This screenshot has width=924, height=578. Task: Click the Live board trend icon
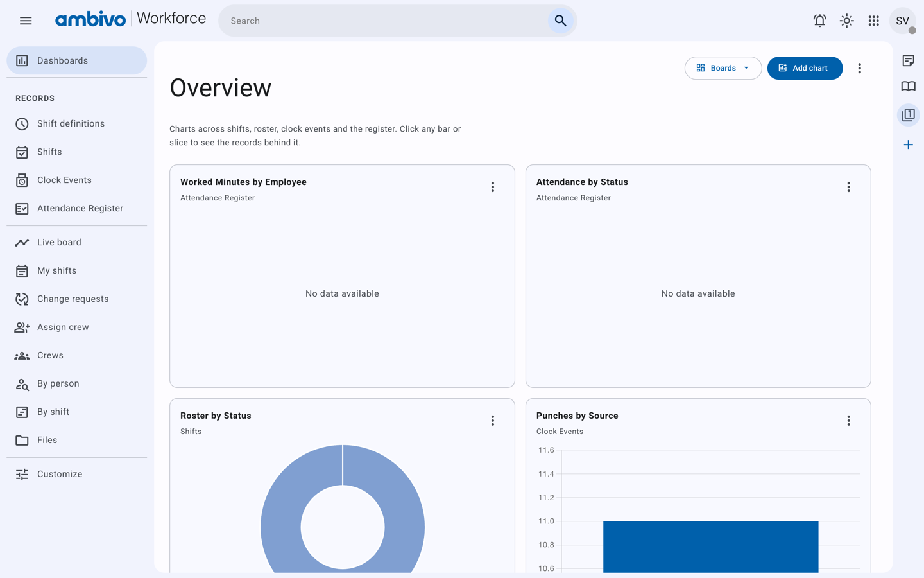point(22,242)
